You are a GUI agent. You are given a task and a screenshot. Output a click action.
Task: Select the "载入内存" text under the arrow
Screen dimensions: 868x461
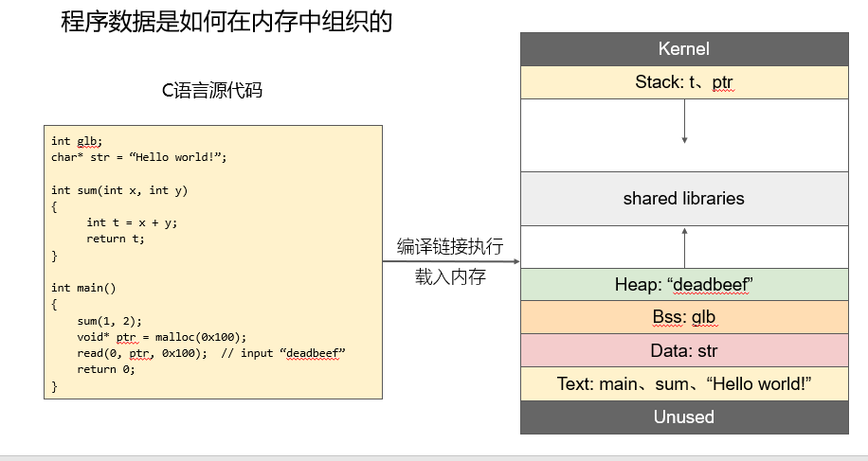450,277
